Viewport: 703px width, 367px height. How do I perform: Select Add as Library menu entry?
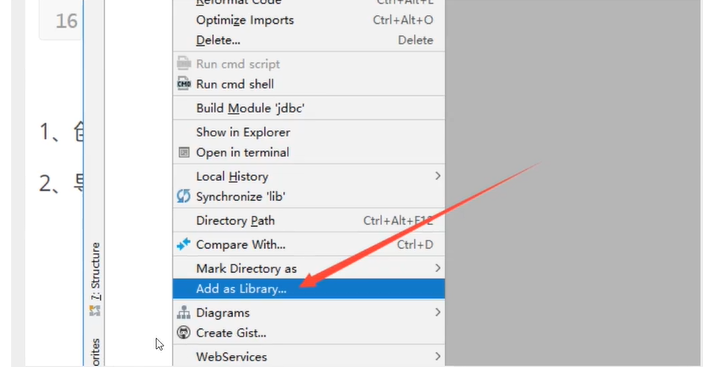[x=309, y=289]
